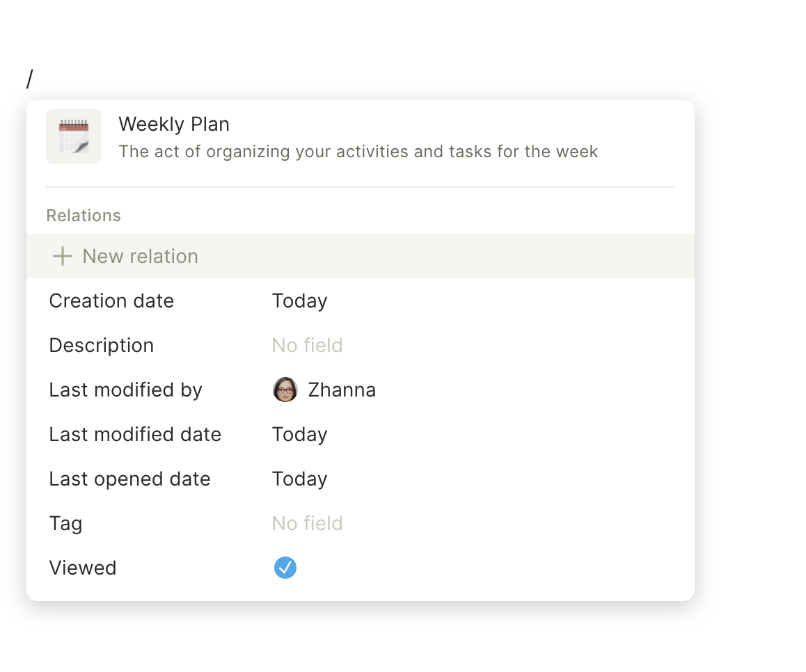Fill the empty Tag field

pos(307,524)
